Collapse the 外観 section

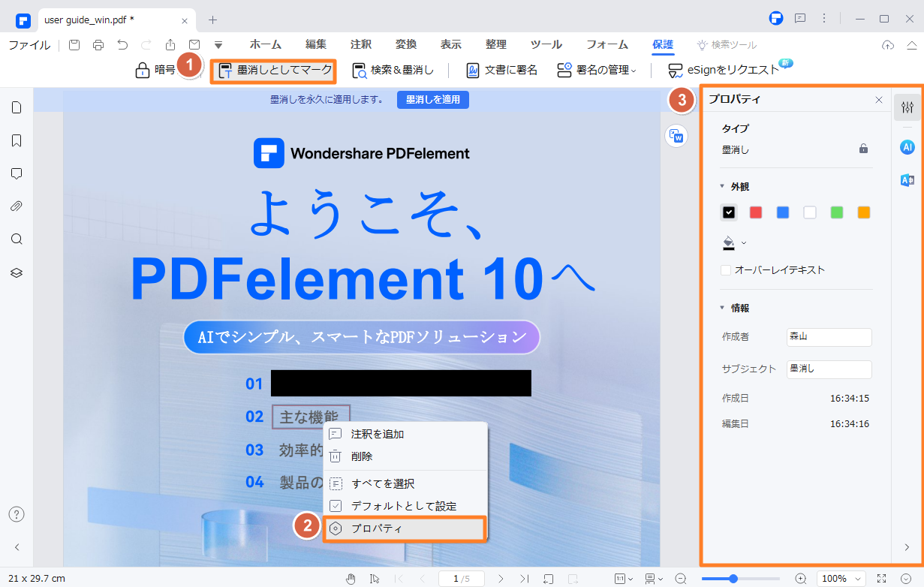[722, 186]
